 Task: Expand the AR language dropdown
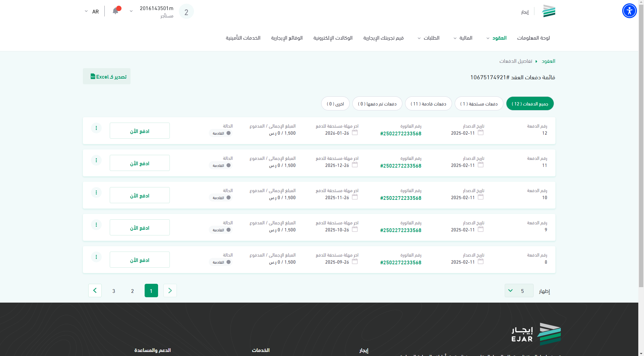91,11
